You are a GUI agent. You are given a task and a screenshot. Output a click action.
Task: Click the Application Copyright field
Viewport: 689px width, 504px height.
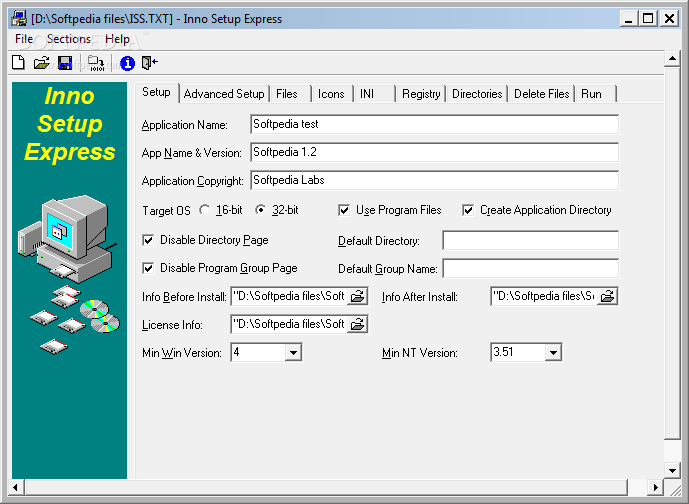pos(434,180)
